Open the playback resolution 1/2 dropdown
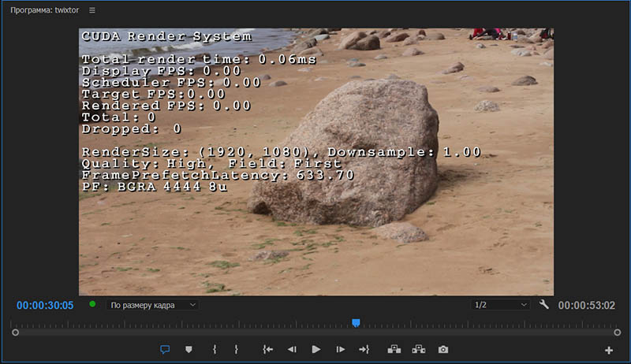The image size is (631, 364). tap(500, 305)
